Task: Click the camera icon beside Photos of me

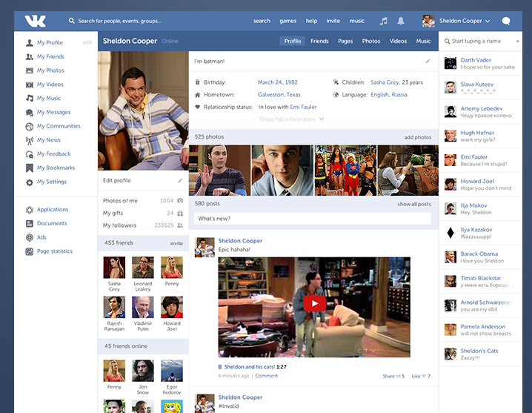Action: 180,201
